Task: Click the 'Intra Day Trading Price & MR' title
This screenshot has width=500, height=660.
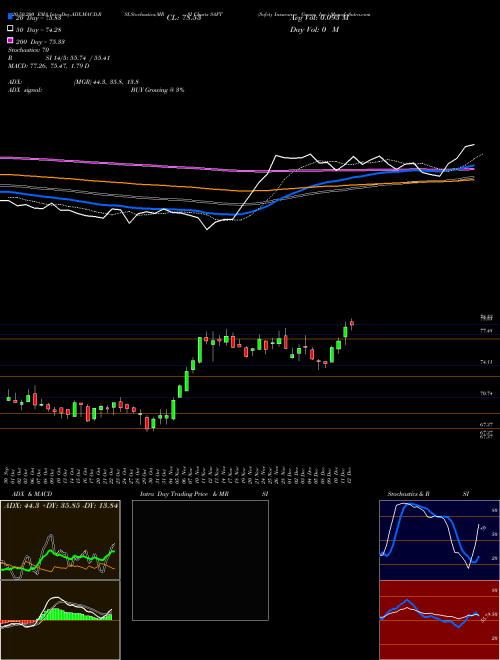Action: [x=184, y=494]
